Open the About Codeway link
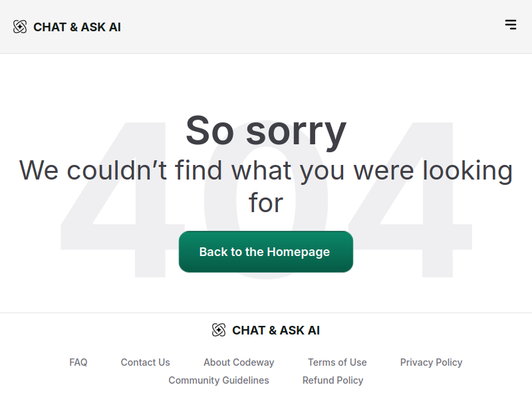This screenshot has height=399, width=532. coord(239,362)
